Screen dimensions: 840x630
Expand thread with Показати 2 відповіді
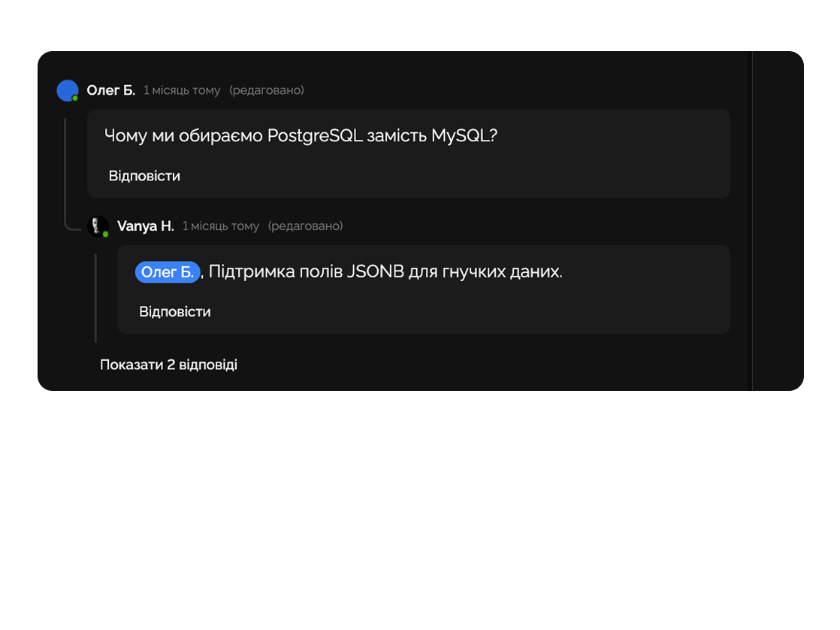[168, 365]
